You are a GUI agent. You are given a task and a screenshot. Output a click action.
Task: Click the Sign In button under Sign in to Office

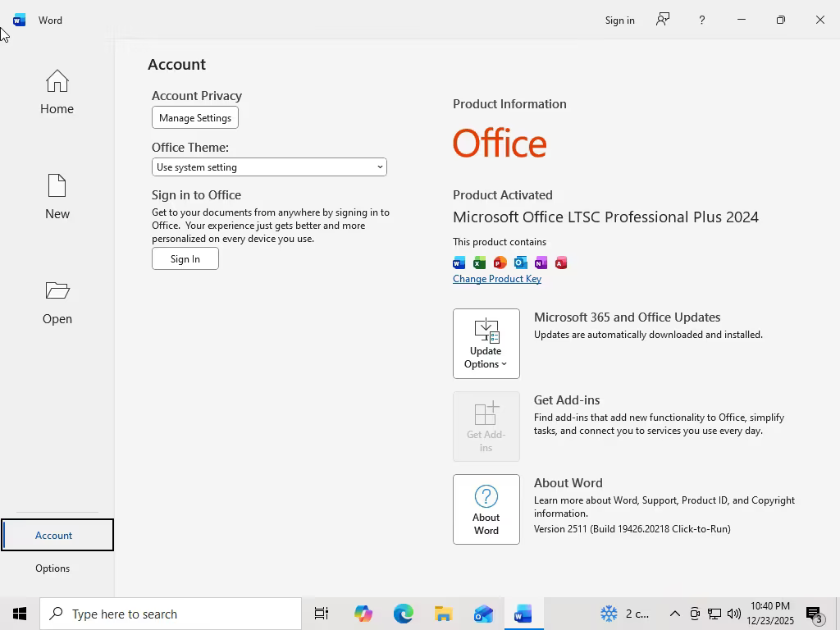[x=185, y=258]
